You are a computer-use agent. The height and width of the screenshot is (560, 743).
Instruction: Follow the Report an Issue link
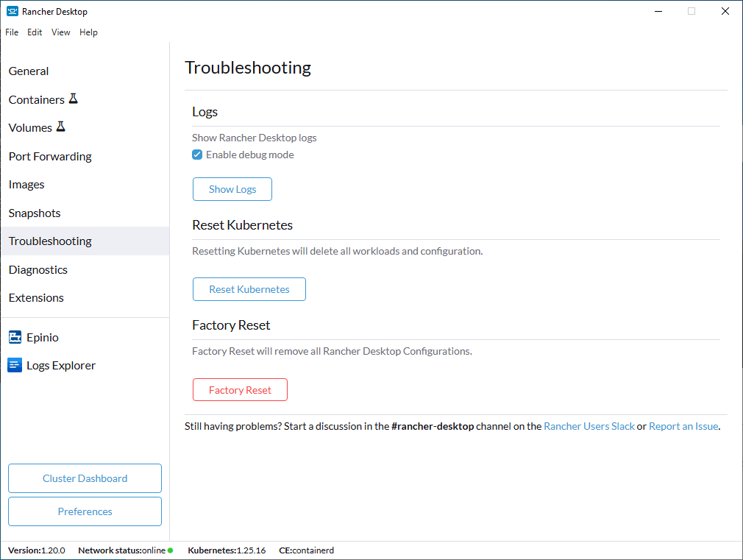(683, 426)
